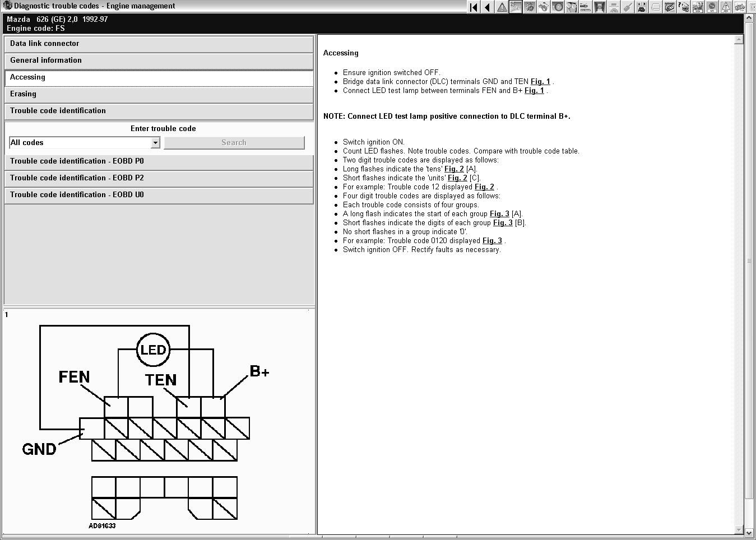Open the Data link connector section
The height and width of the screenshot is (540, 756).
(x=159, y=44)
